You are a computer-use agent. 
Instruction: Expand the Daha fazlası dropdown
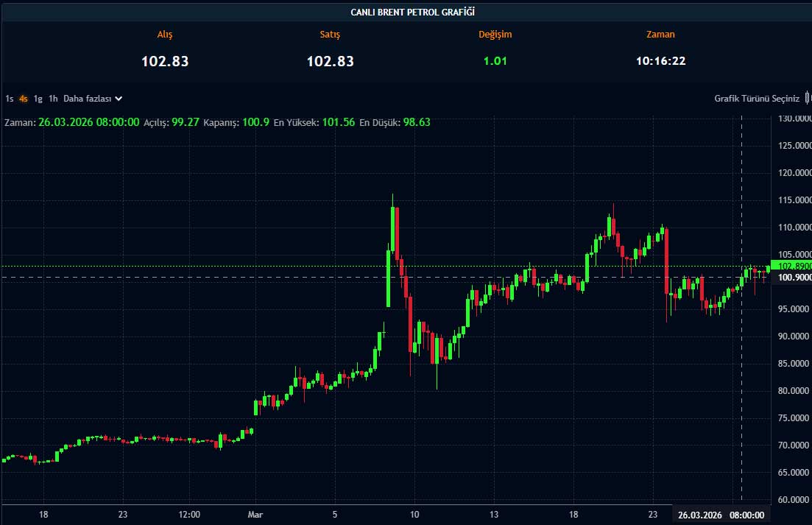tap(87, 98)
